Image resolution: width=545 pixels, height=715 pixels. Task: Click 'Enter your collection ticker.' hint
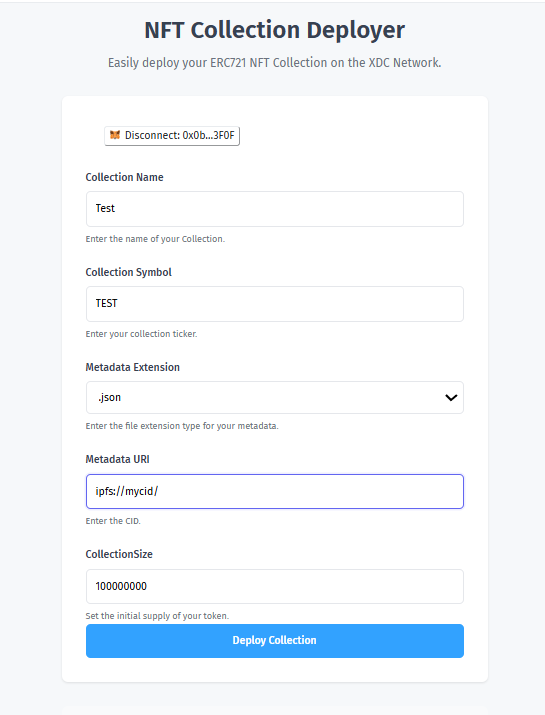pos(141,334)
